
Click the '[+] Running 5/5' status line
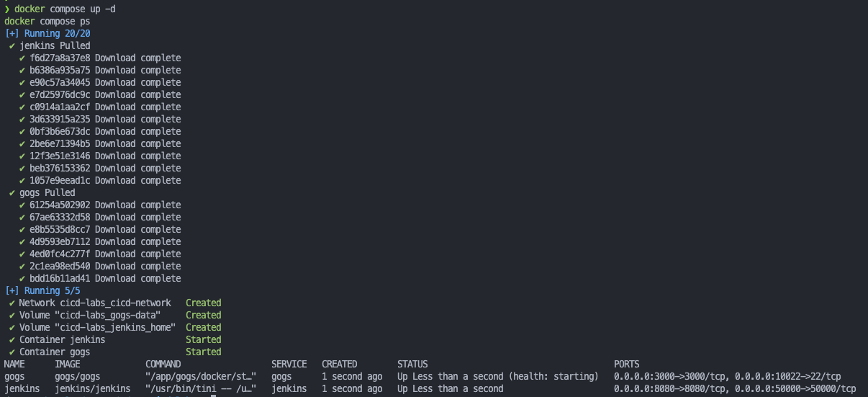[x=42, y=290]
